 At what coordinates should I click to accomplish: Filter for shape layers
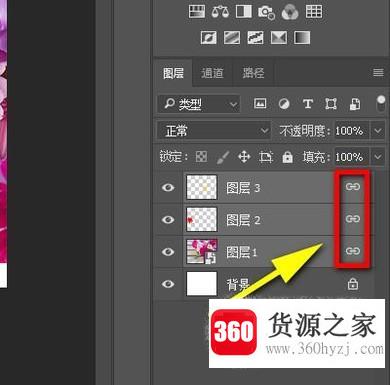tap(331, 104)
